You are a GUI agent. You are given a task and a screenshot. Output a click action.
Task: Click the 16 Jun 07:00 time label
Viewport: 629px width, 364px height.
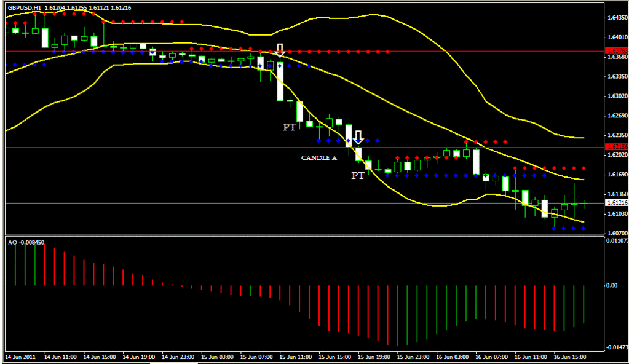[x=492, y=357]
